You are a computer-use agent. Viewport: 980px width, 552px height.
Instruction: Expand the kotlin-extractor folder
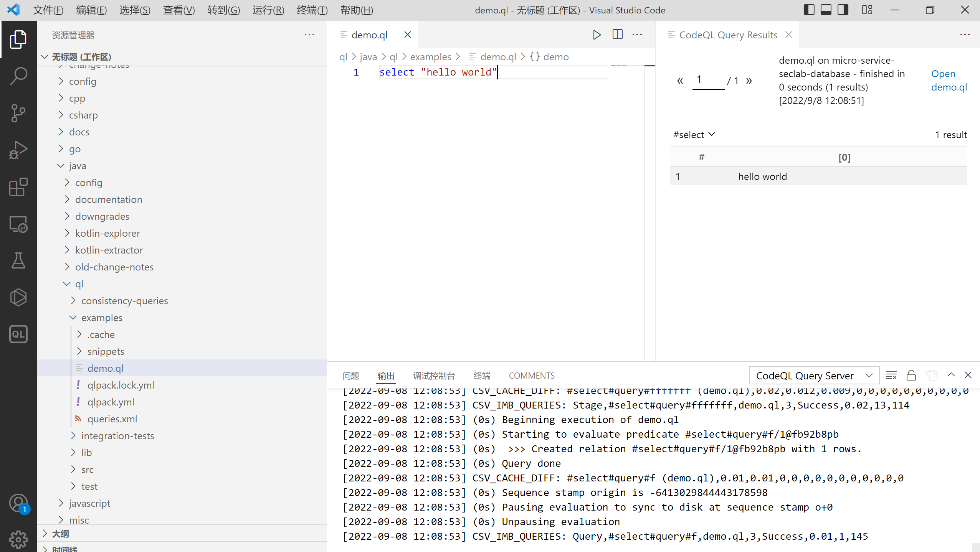click(x=67, y=250)
